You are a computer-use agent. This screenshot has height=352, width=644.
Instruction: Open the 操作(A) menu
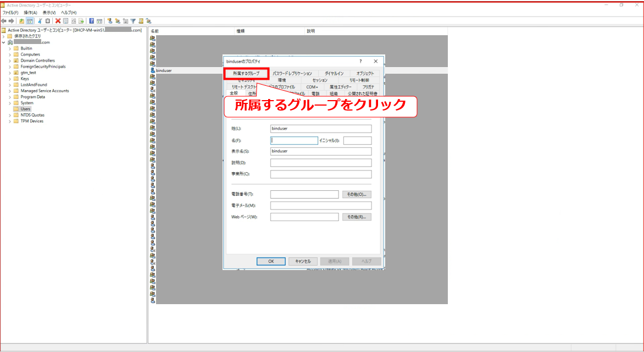pyautogui.click(x=30, y=12)
